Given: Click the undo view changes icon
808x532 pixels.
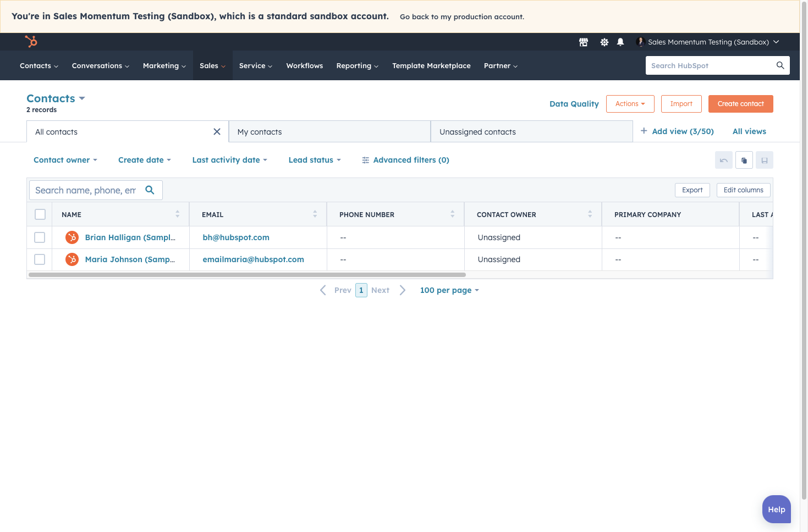Looking at the screenshot, I should (724, 160).
